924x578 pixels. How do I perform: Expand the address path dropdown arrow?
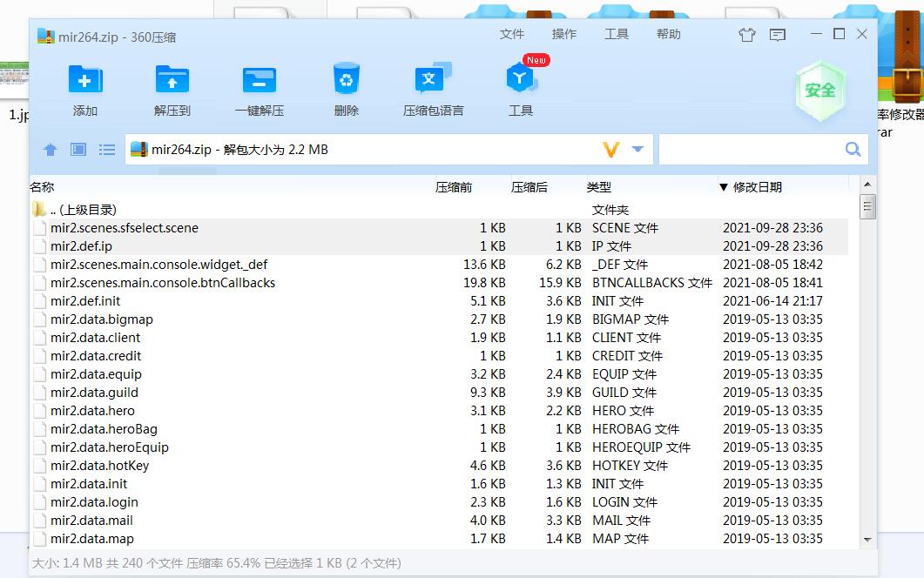(x=637, y=150)
